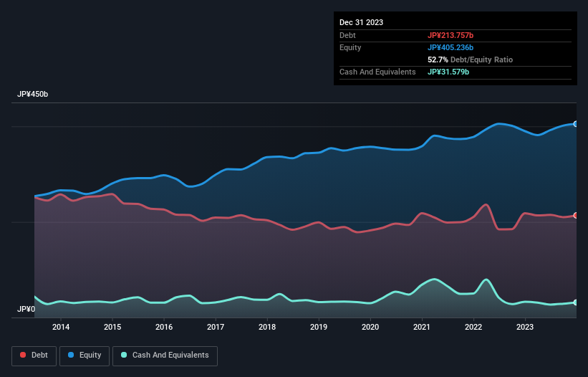Click the 2014 x-axis label

coord(61,327)
